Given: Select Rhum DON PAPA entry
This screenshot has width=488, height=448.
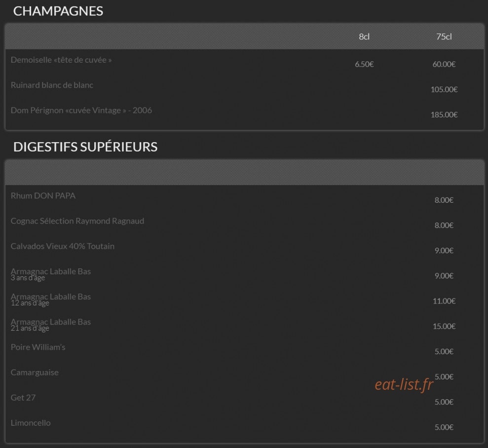Looking at the screenshot, I should pyautogui.click(x=43, y=196).
